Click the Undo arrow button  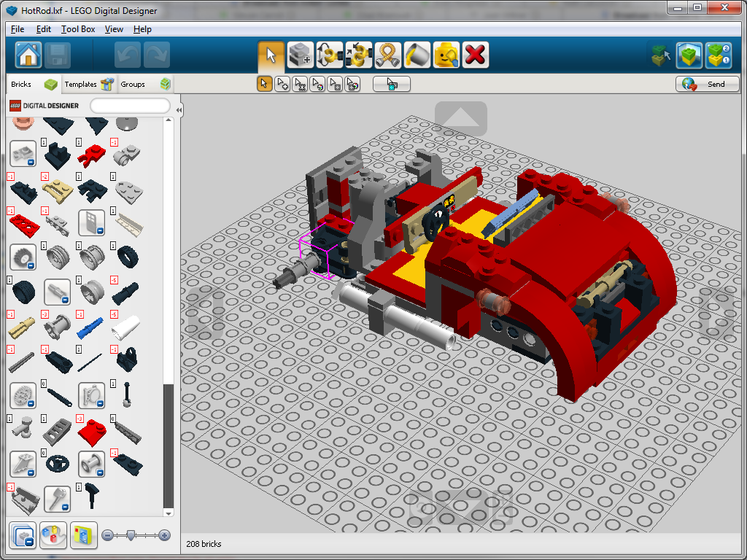click(127, 55)
